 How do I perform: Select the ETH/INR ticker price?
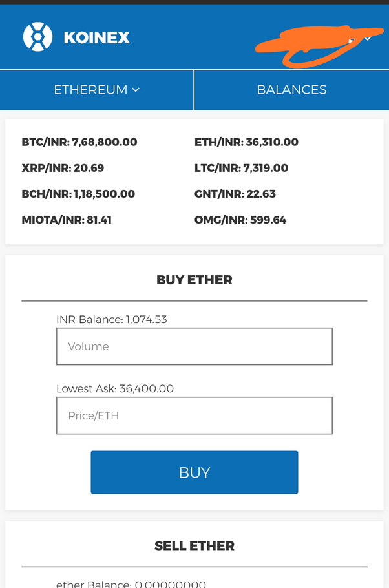click(246, 142)
